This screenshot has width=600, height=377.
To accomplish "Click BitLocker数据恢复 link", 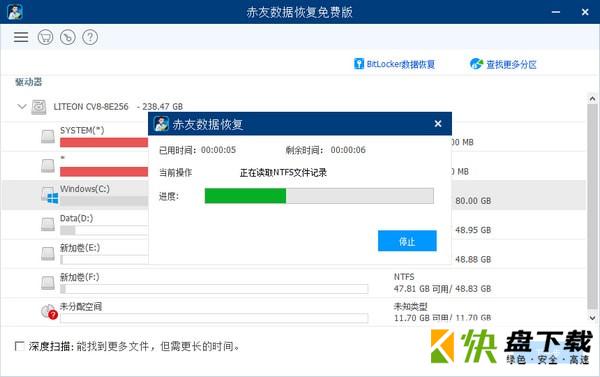I will (395, 64).
